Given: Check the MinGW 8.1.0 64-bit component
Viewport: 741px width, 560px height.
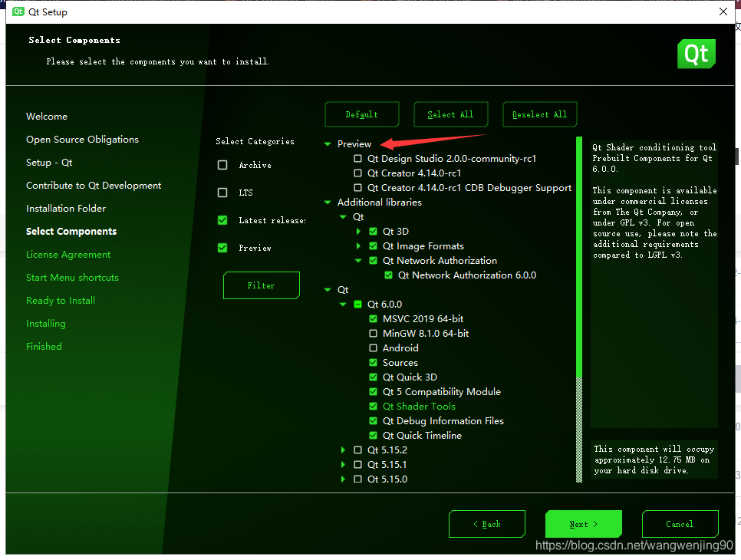Looking at the screenshot, I should point(374,333).
